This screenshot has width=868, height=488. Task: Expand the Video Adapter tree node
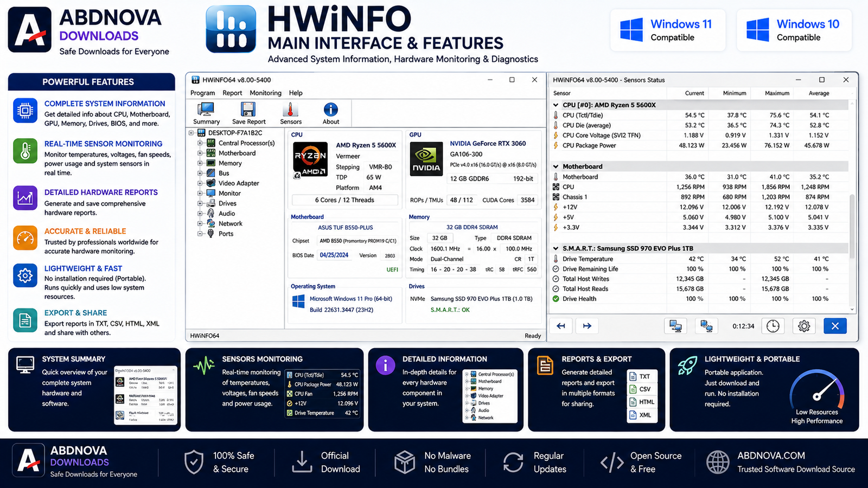[x=200, y=183]
